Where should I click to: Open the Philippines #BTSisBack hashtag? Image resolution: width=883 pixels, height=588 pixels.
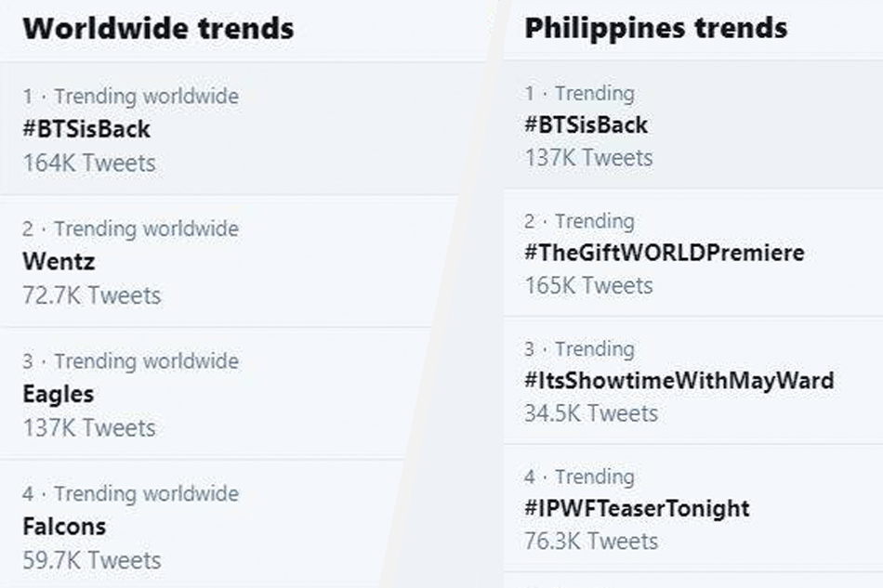pos(586,124)
